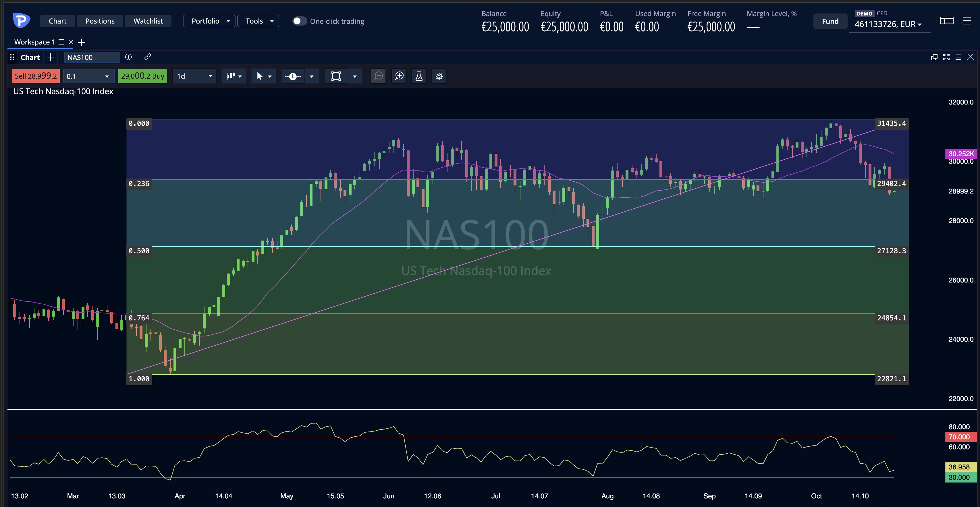Image resolution: width=980 pixels, height=507 pixels.
Task: Open main hamburger menu at top right
Action: pyautogui.click(x=967, y=21)
